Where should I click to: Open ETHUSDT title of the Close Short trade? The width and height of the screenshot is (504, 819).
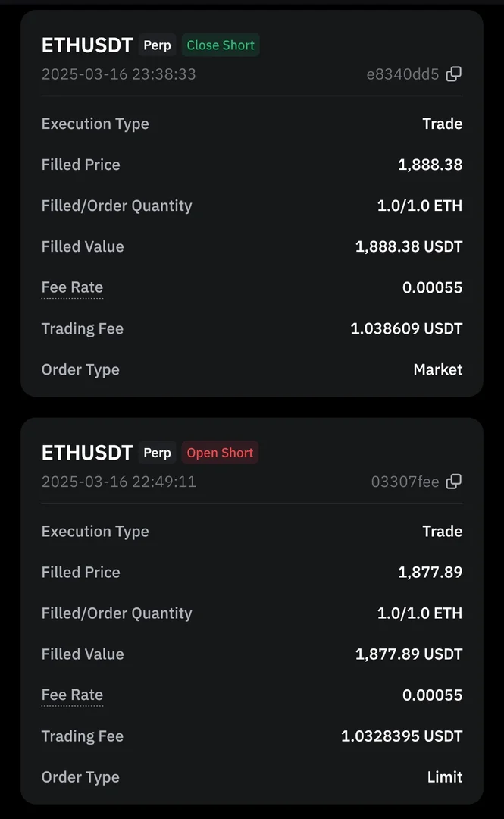(87, 45)
